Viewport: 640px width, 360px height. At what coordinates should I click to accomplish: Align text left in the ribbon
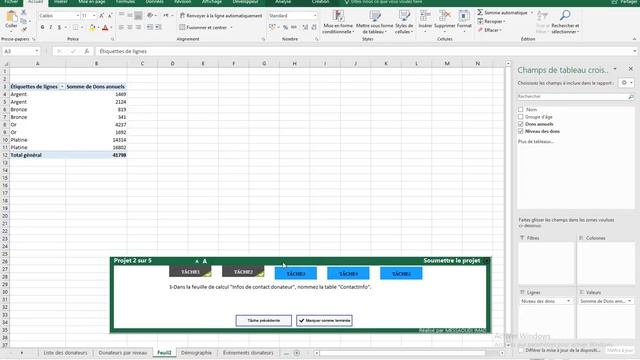[121, 27]
